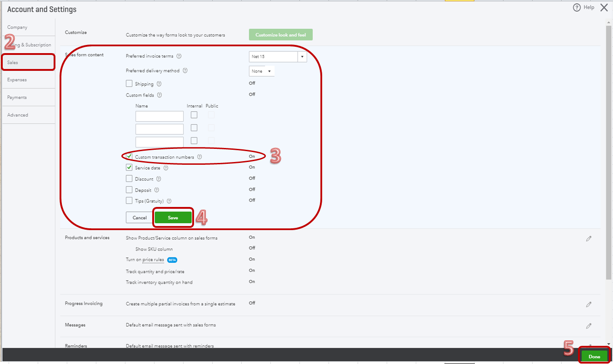Screen dimensions: 613x364
Task: Click the Help text link
Action: pyautogui.click(x=588, y=8)
